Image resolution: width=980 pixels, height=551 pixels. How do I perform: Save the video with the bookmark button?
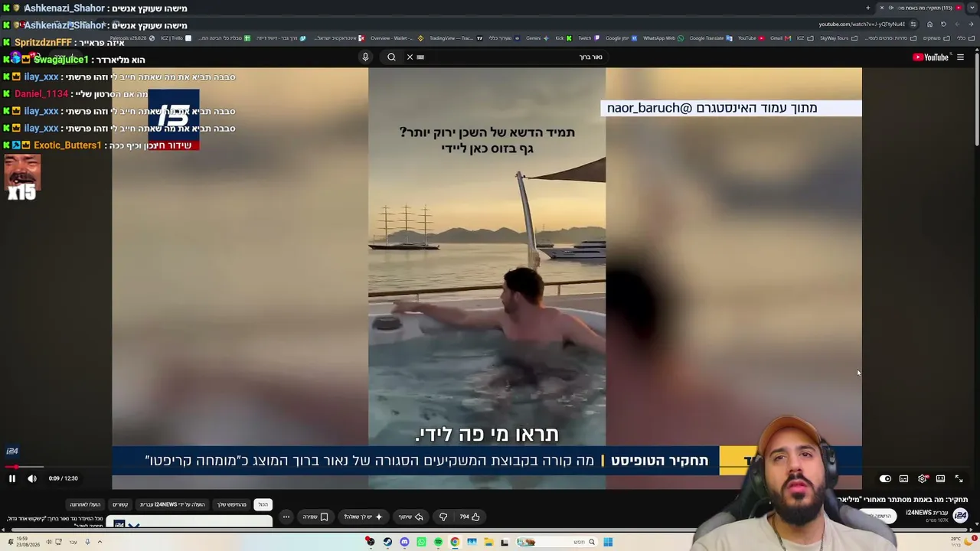click(x=315, y=517)
